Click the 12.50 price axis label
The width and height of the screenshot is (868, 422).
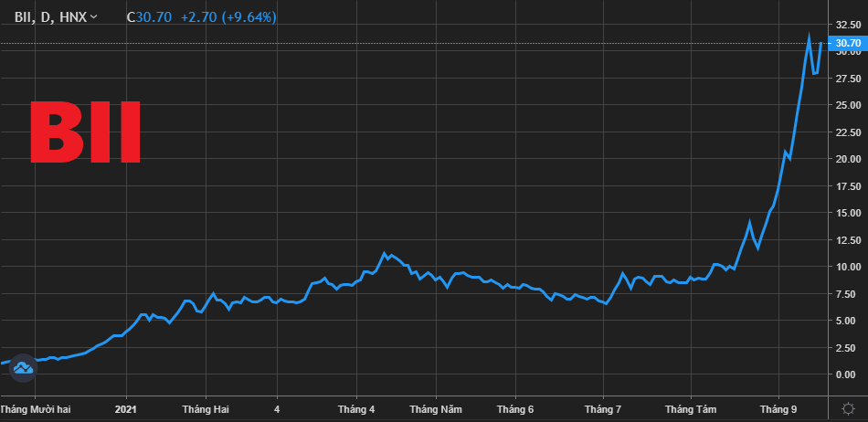848,240
